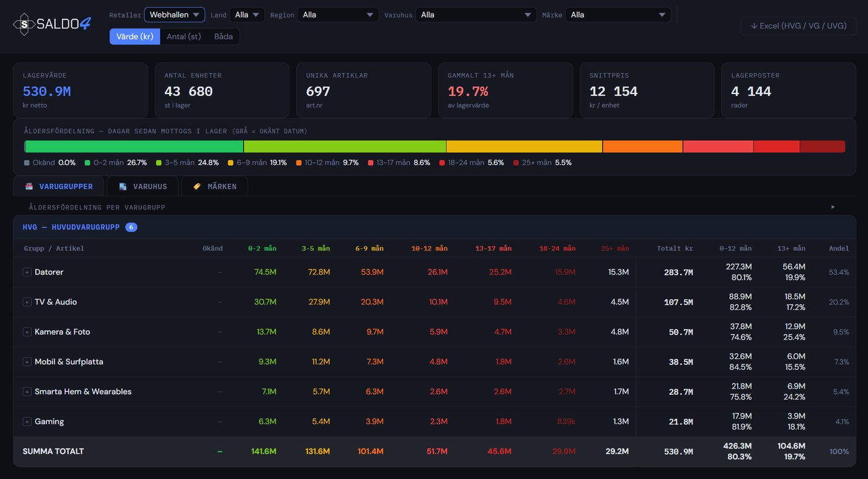868x479 pixels.
Task: Click the plus icon beside TV & Audio
Action: [x=27, y=302]
